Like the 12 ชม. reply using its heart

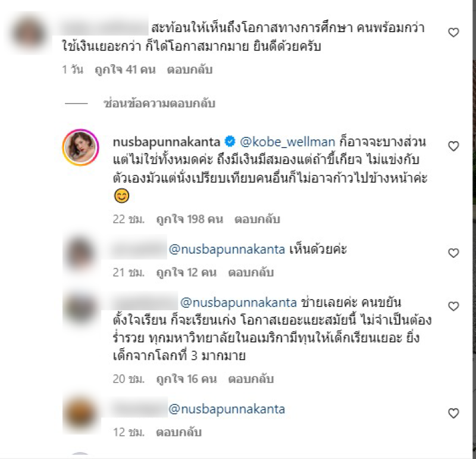[x=453, y=413]
